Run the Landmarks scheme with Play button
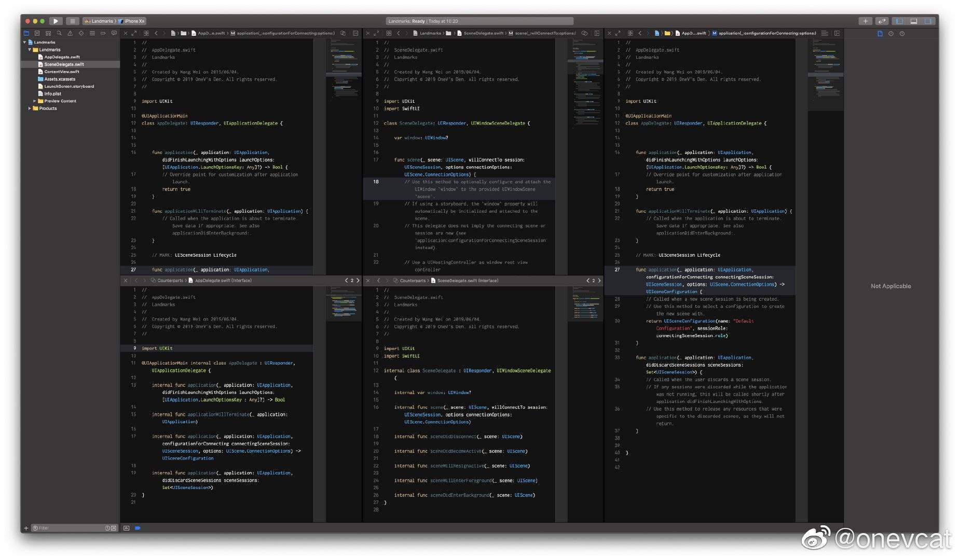959x560 pixels. 56,21
